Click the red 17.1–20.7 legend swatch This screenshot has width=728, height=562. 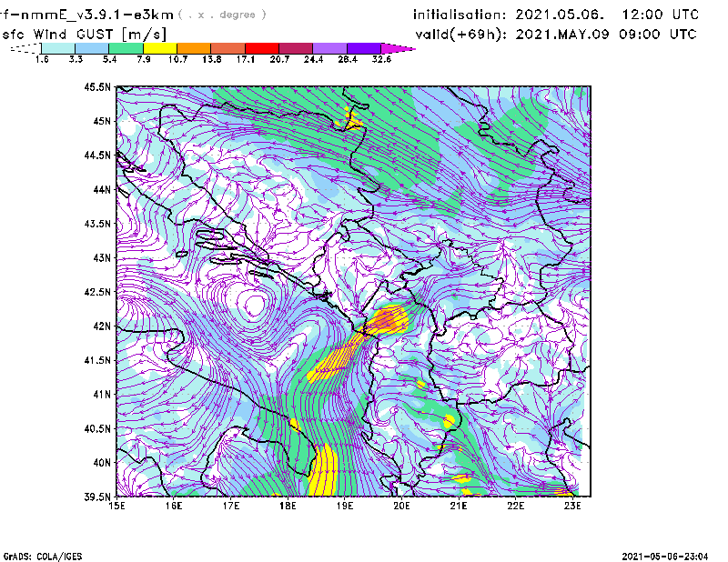pos(262,48)
